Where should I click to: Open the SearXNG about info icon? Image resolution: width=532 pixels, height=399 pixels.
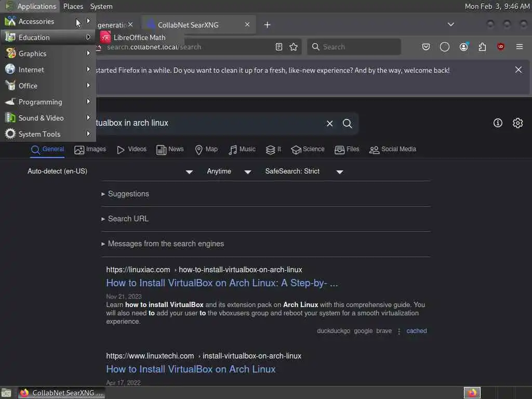[x=498, y=123]
